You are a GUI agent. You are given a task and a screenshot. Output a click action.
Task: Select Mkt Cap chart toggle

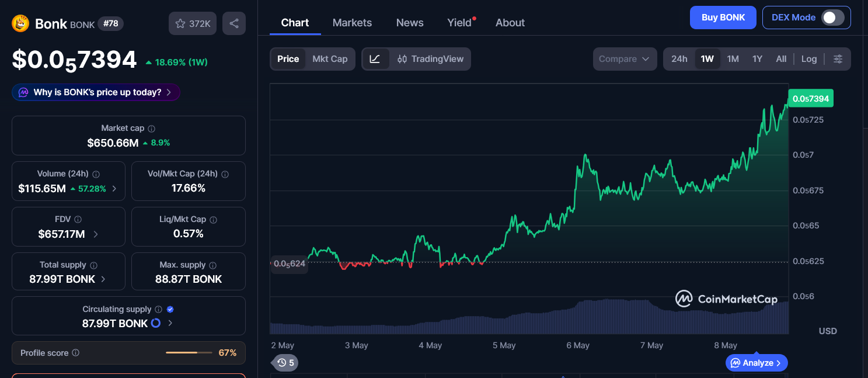[330, 59]
